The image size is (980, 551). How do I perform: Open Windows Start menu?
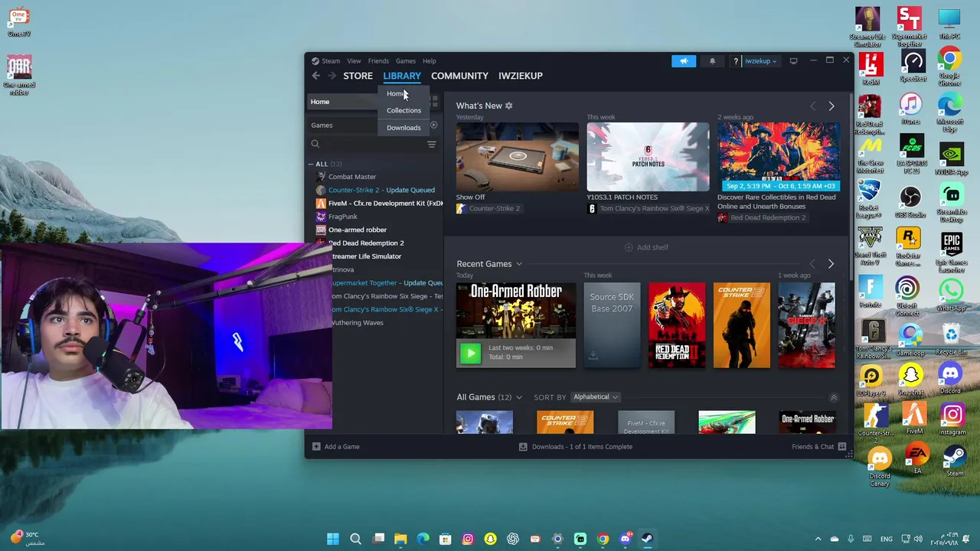click(x=333, y=539)
